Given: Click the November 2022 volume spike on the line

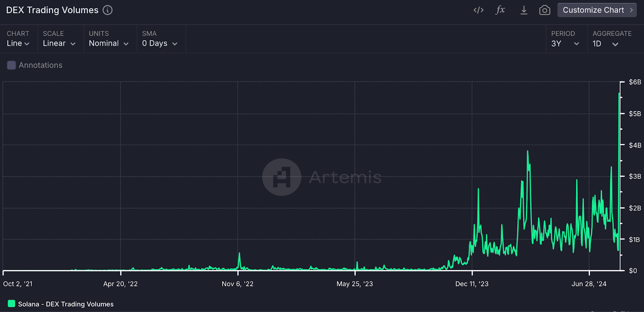Looking at the screenshot, I should (x=239, y=254).
